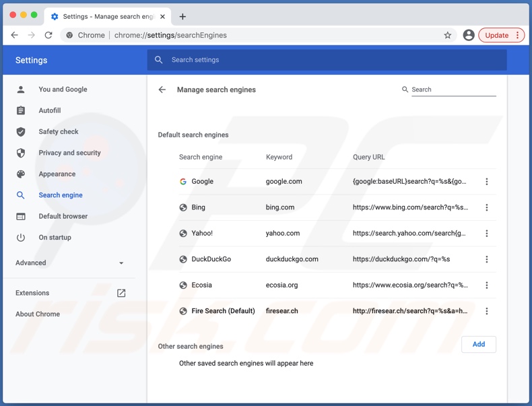Viewport: 532px width, 406px height.
Task: Open Autofill settings
Action: [50, 110]
